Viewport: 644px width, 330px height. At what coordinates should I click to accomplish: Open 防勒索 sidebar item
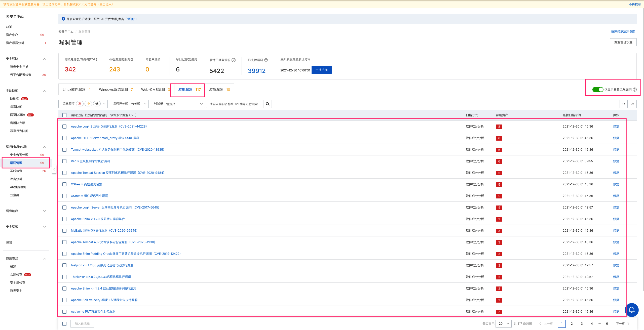(14, 99)
